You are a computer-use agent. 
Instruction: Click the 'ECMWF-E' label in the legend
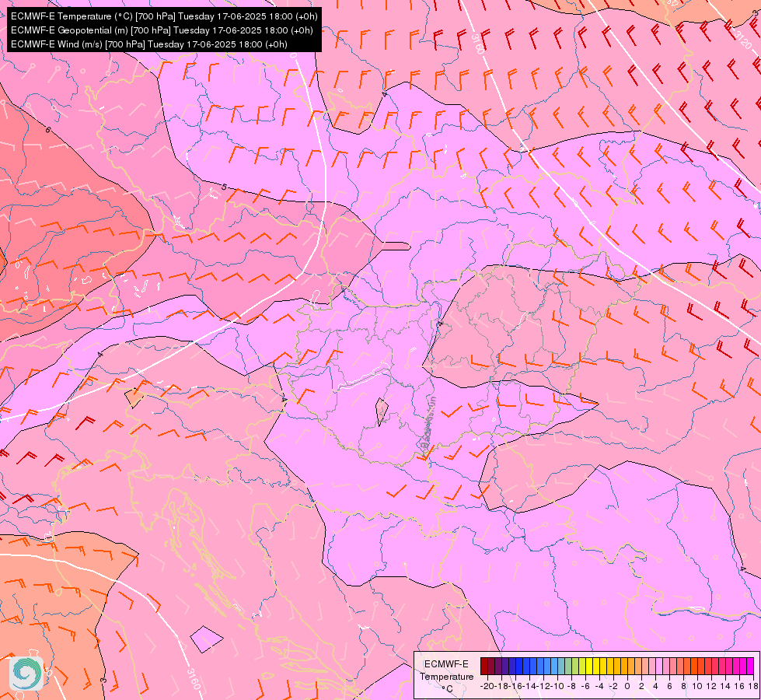[x=446, y=664]
